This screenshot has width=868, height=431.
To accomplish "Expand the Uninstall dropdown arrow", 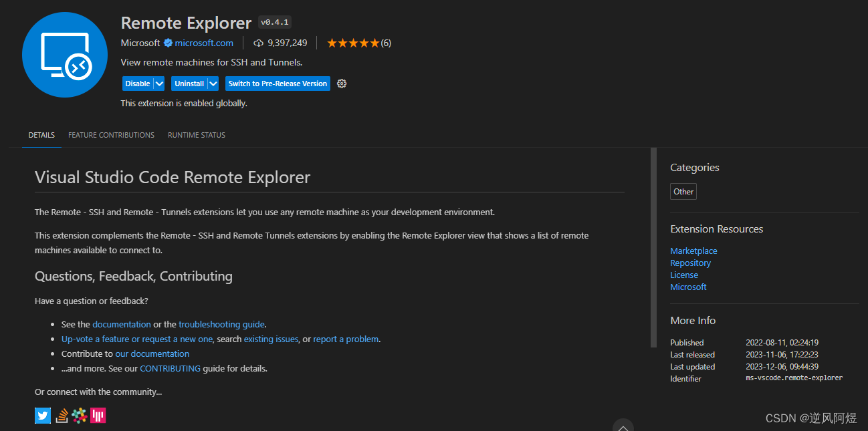I will 213,84.
